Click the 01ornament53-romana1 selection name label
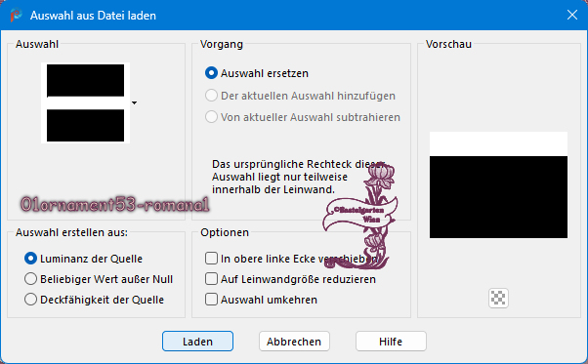The image size is (588, 364). coord(114,205)
